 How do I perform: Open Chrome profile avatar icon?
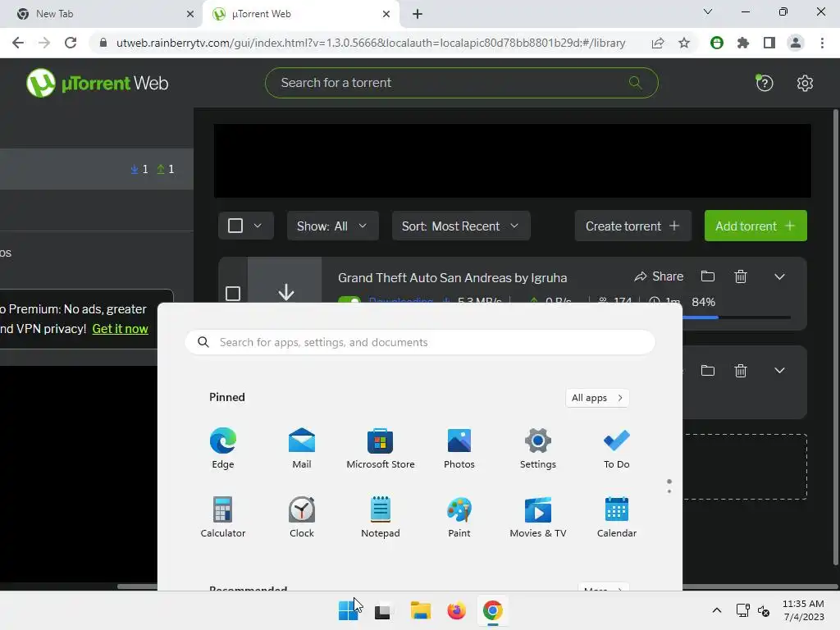[x=796, y=43]
